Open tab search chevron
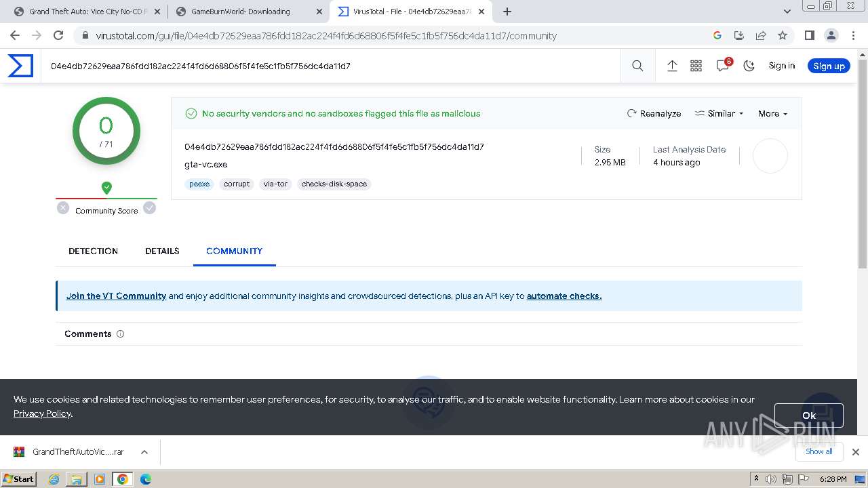Viewport: 868px width, 488px height. click(x=787, y=12)
